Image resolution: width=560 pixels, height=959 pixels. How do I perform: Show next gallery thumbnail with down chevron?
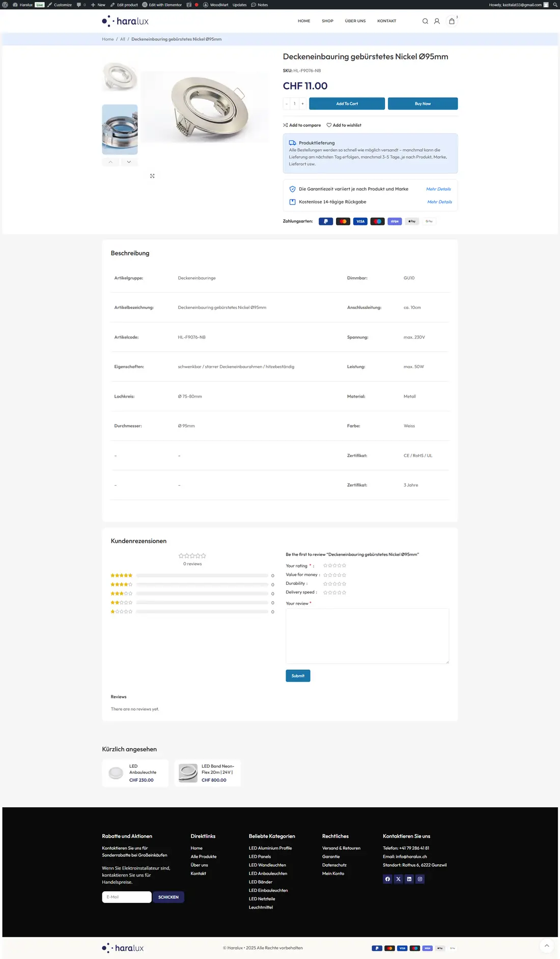pos(129,162)
